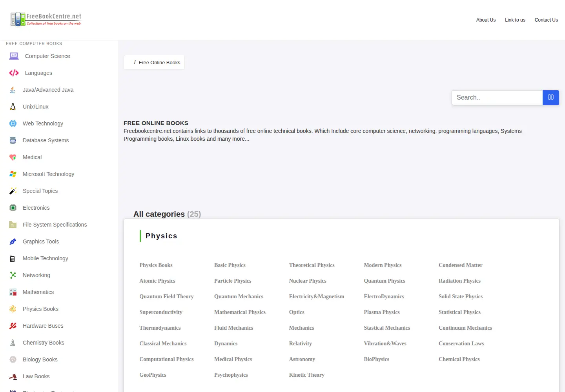Open the Nuclear Physics link
This screenshot has height=392, width=565.
point(308,281)
